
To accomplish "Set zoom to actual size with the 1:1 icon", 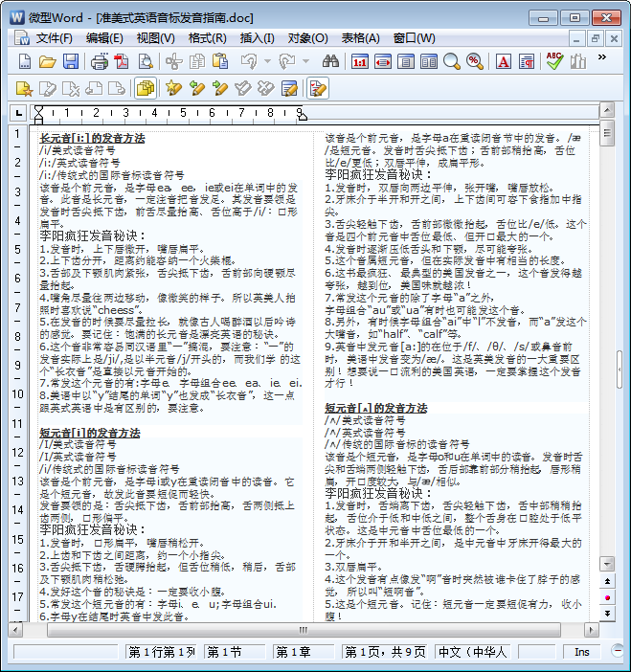I will (359, 61).
